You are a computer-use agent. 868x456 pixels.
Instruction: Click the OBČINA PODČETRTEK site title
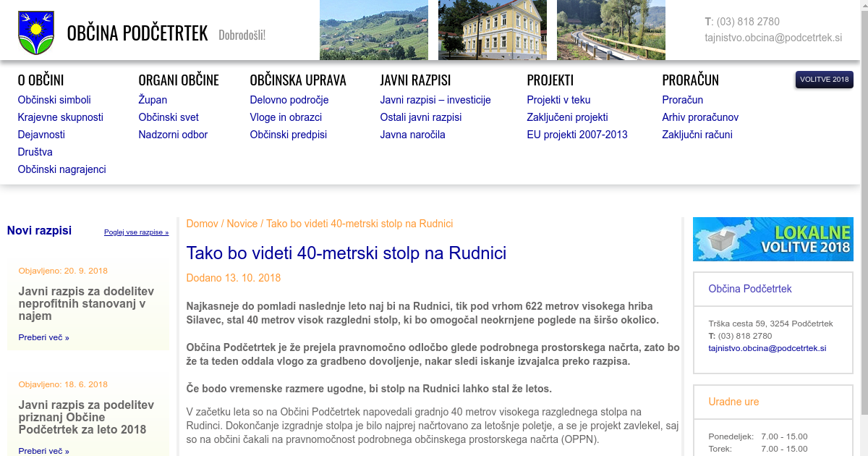point(137,33)
